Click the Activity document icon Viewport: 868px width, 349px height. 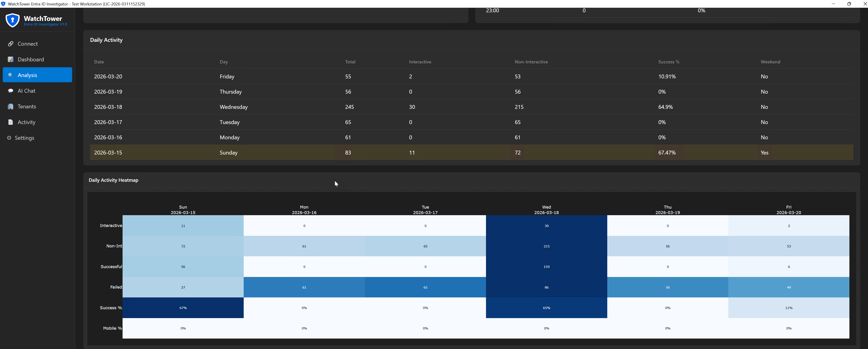[x=11, y=122]
